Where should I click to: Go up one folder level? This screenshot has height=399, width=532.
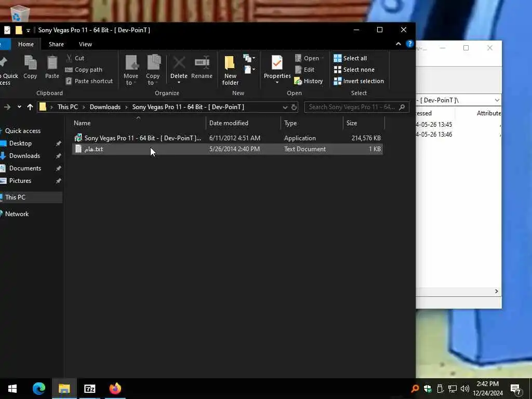point(30,107)
